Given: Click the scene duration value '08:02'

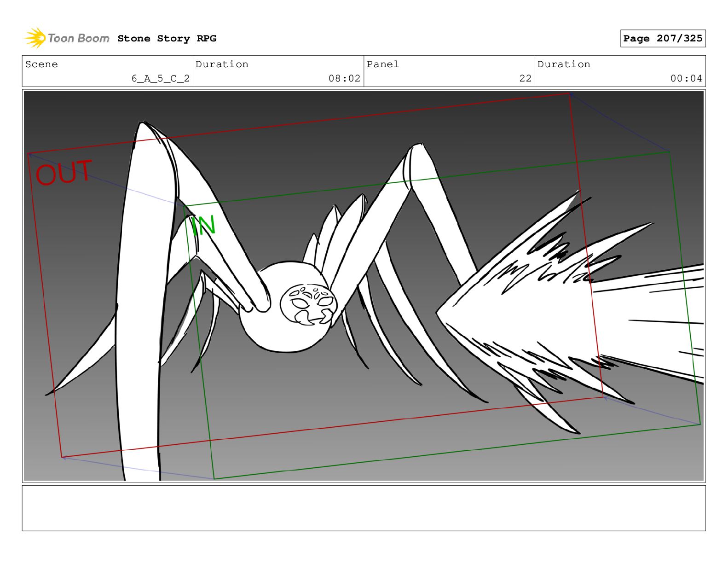Looking at the screenshot, I should (x=344, y=78).
